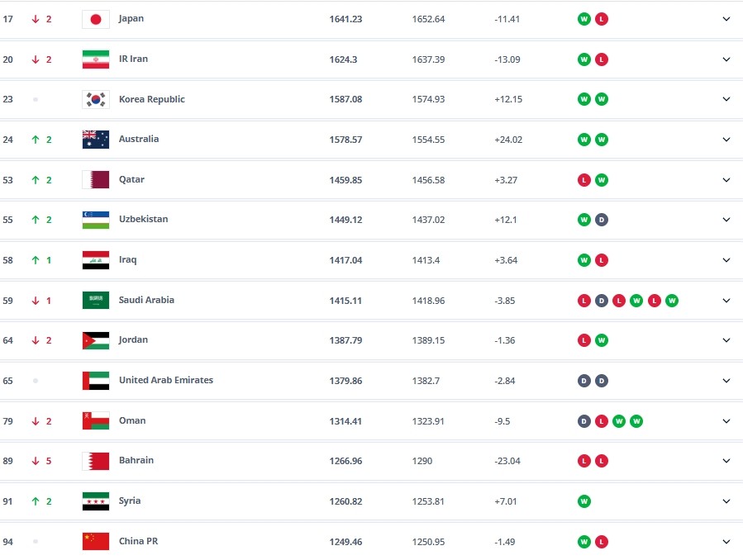743x560 pixels.
Task: Expand the Bahrain row chevron
Action: coord(726,461)
